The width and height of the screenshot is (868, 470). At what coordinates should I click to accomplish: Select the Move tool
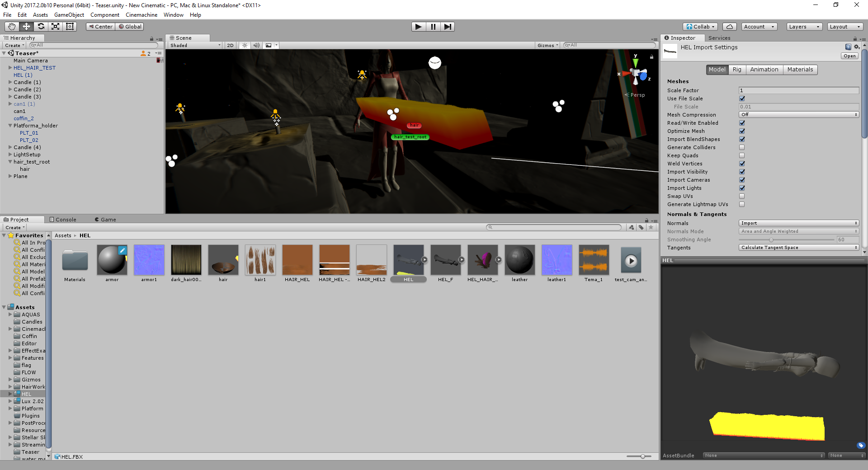(26, 27)
